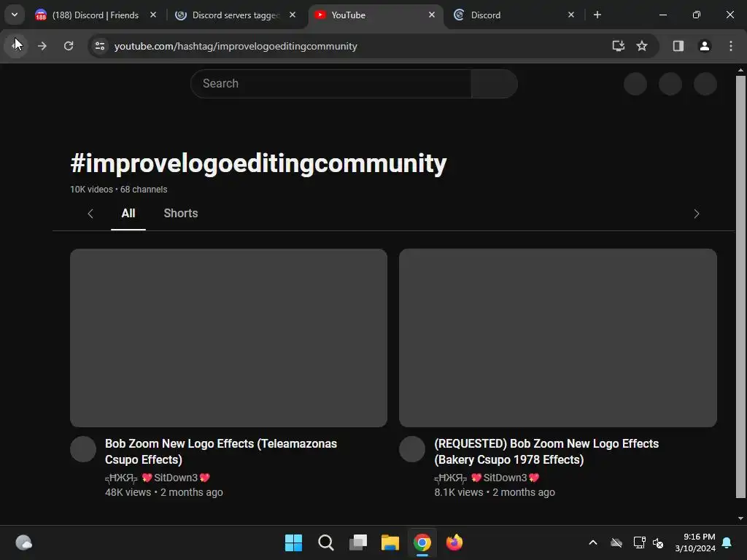Click the scrollbar down arrow

[740, 518]
